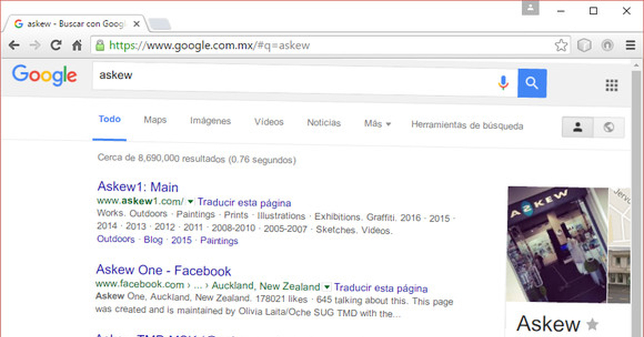
Task: Click the Chrome user profile icon in title bar
Action: [x=530, y=8]
